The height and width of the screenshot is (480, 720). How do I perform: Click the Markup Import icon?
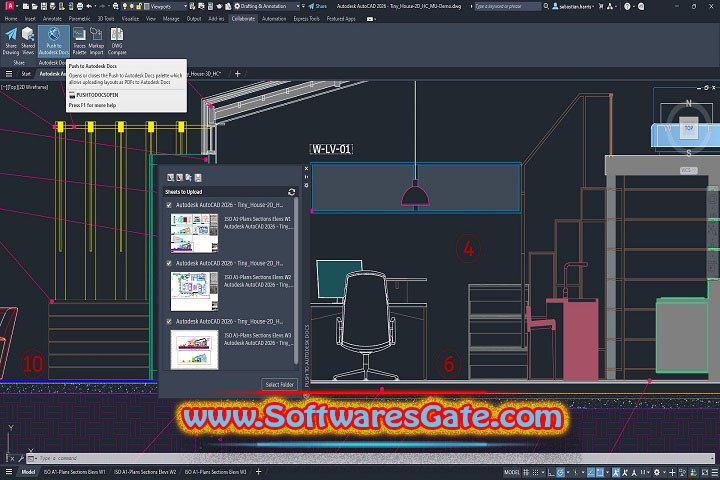(x=96, y=41)
